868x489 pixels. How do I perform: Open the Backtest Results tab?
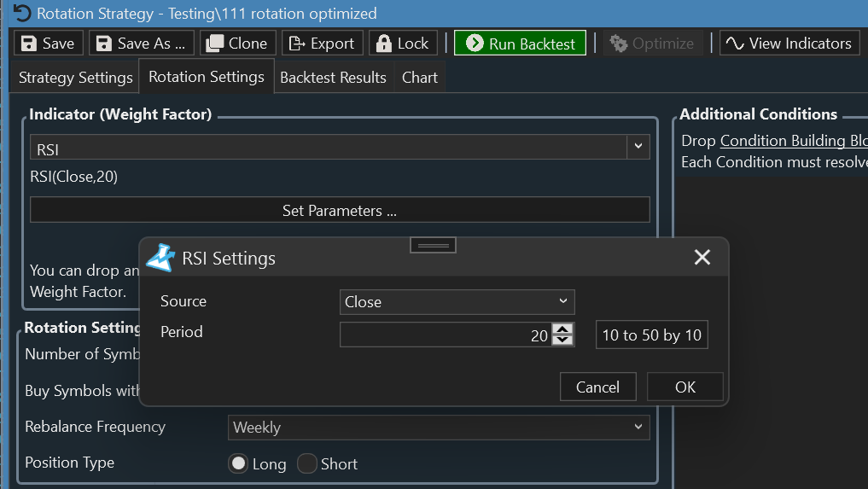[333, 78]
